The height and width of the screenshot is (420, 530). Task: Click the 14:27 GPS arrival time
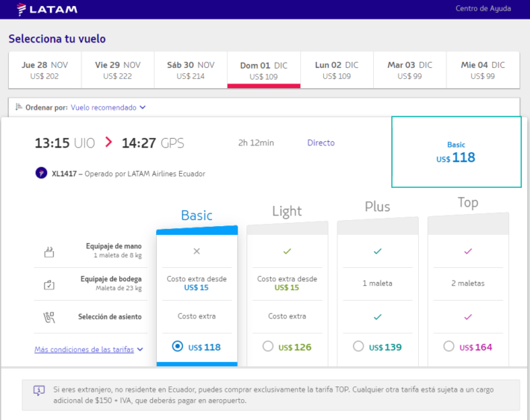click(x=153, y=143)
